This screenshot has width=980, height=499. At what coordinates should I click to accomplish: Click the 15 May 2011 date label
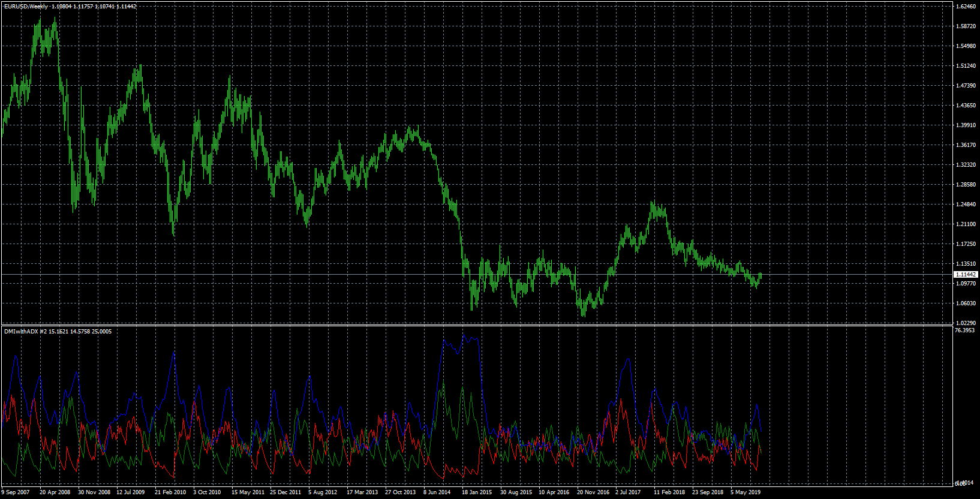[x=248, y=492]
